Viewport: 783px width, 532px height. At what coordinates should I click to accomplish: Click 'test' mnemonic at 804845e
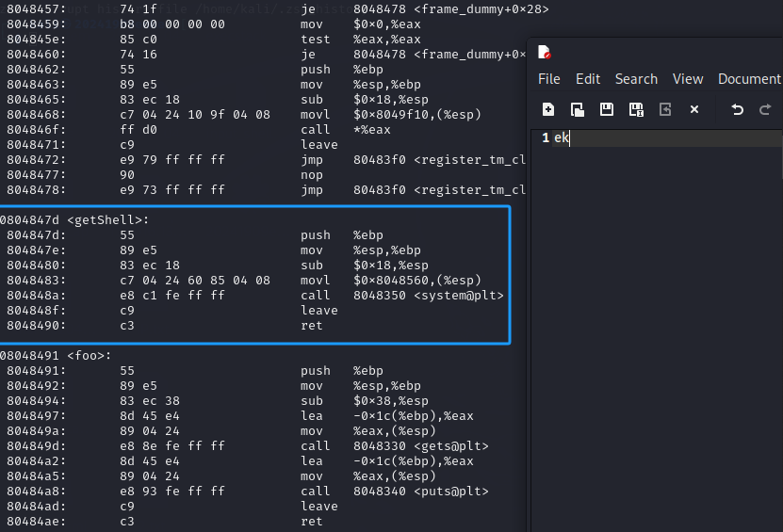(315, 40)
